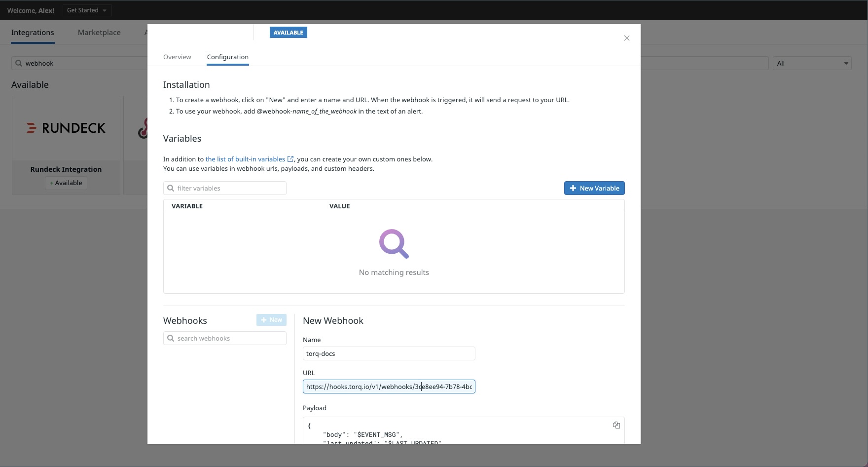Image resolution: width=868 pixels, height=467 pixels.
Task: Expand the Get Started dropdown
Action: 87,10
